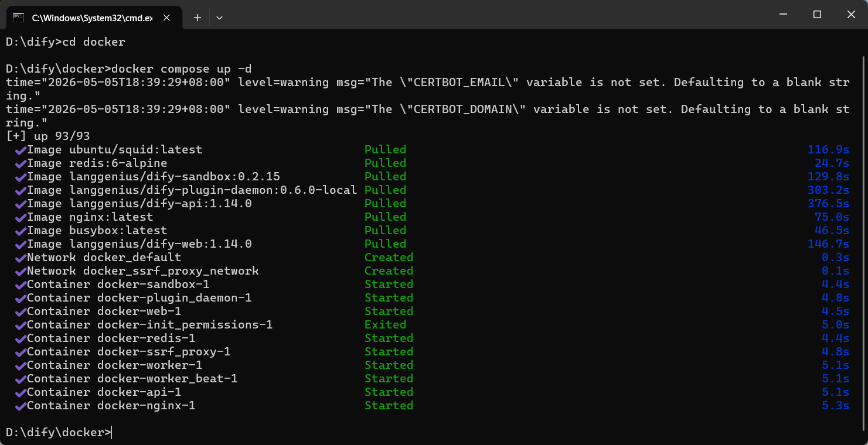Close the cmd.exe tab
Image resolution: width=868 pixels, height=445 pixels.
pyautogui.click(x=167, y=18)
